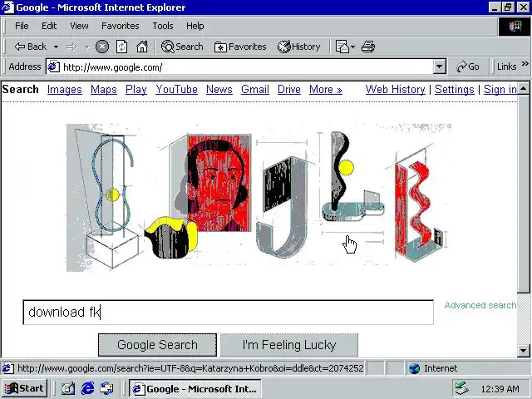Screen dimensions: 532x399
Task: Open the Drive link
Action: [x=288, y=90]
